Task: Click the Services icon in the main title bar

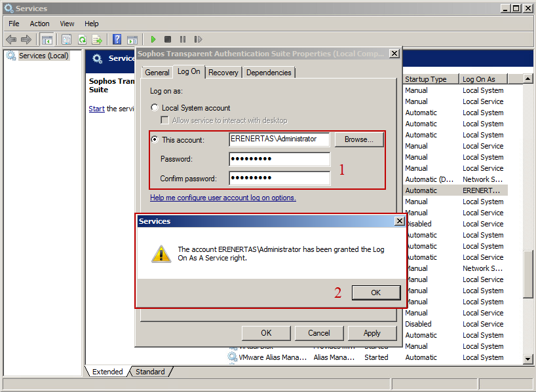Action: [x=9, y=9]
